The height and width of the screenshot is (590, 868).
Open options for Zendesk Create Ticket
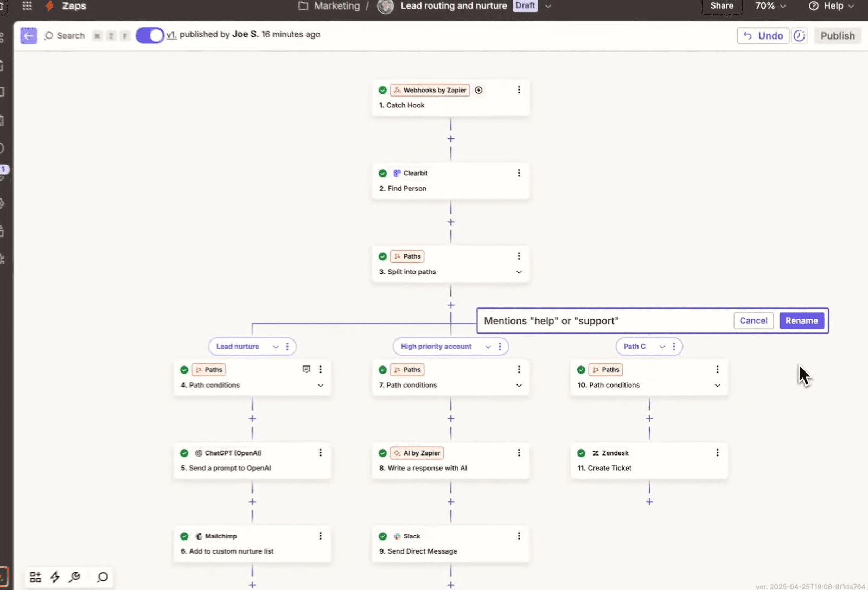click(x=717, y=452)
